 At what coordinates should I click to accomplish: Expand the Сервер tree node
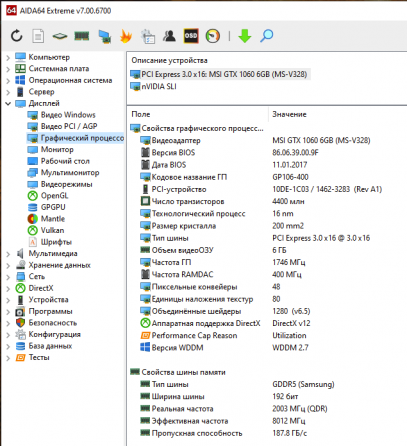click(8, 92)
